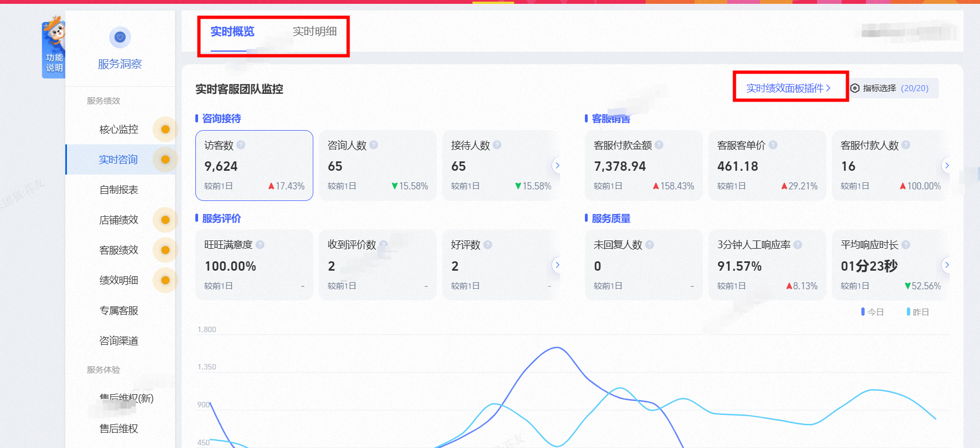The height and width of the screenshot is (448, 980).
Task: Open 绩效明细 in the sidebar
Action: pos(119,281)
